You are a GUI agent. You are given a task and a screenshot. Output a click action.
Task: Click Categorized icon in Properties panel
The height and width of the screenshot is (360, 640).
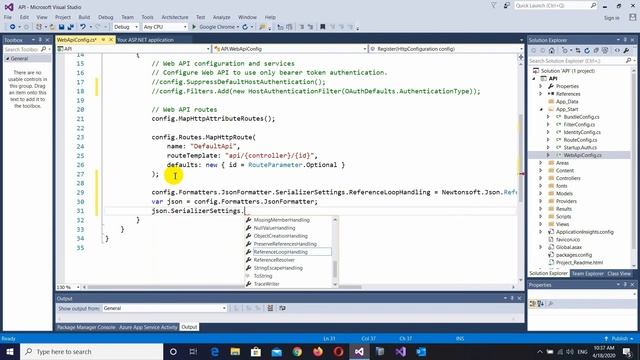point(532,304)
